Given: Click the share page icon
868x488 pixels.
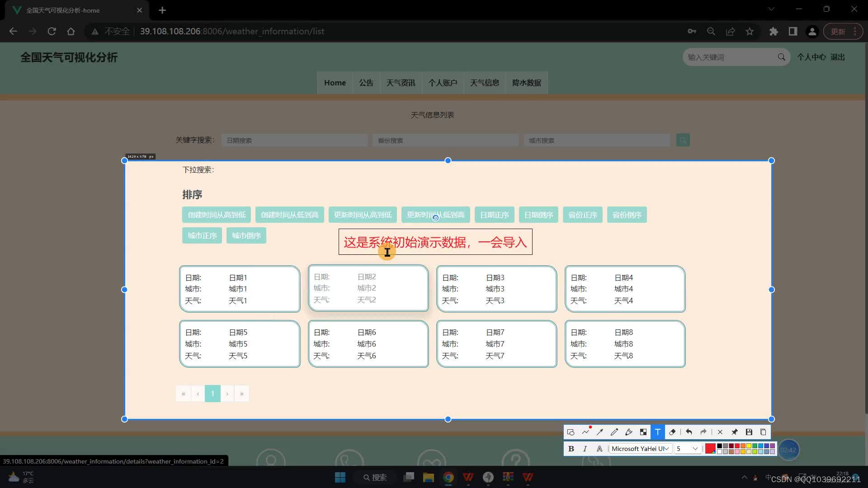Looking at the screenshot, I should 731,31.
